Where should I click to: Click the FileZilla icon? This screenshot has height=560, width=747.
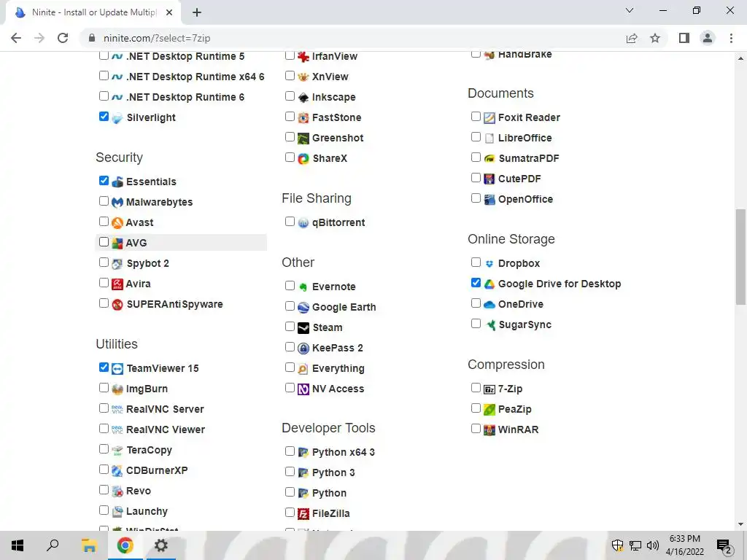tap(303, 514)
